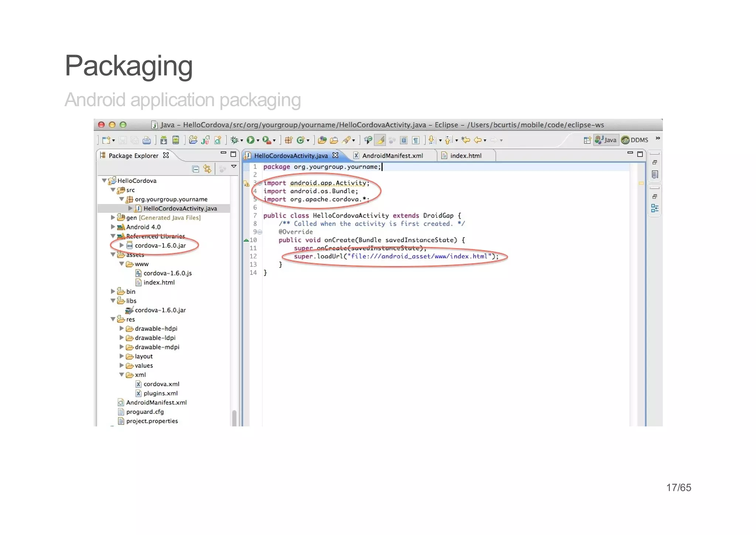Switch to the AndroidManifest.xml editor tab
Viewport: 756px width, 535px height.
pyautogui.click(x=392, y=156)
